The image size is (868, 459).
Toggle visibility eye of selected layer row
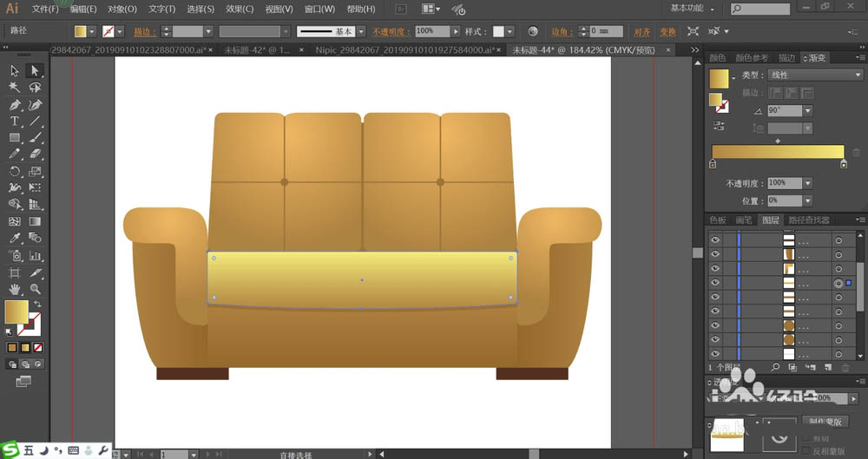[x=715, y=283]
